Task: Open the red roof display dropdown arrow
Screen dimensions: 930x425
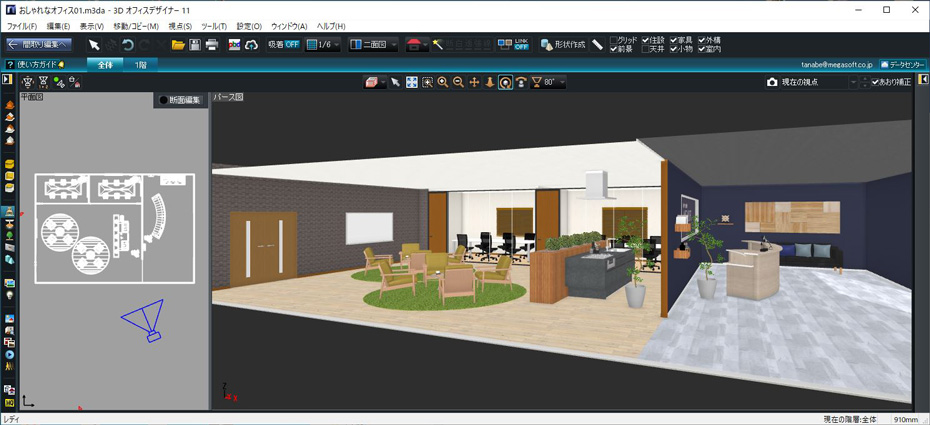Action: coord(425,45)
